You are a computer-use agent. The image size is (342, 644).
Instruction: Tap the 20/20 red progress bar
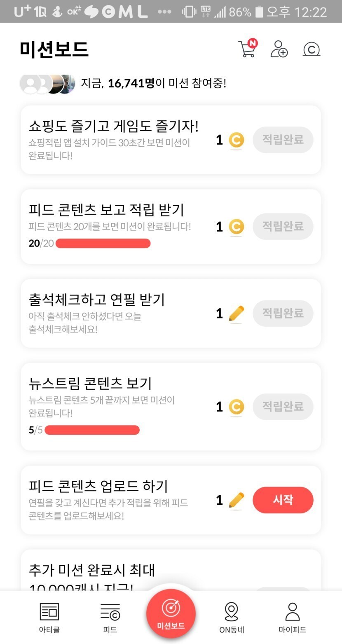click(x=103, y=244)
